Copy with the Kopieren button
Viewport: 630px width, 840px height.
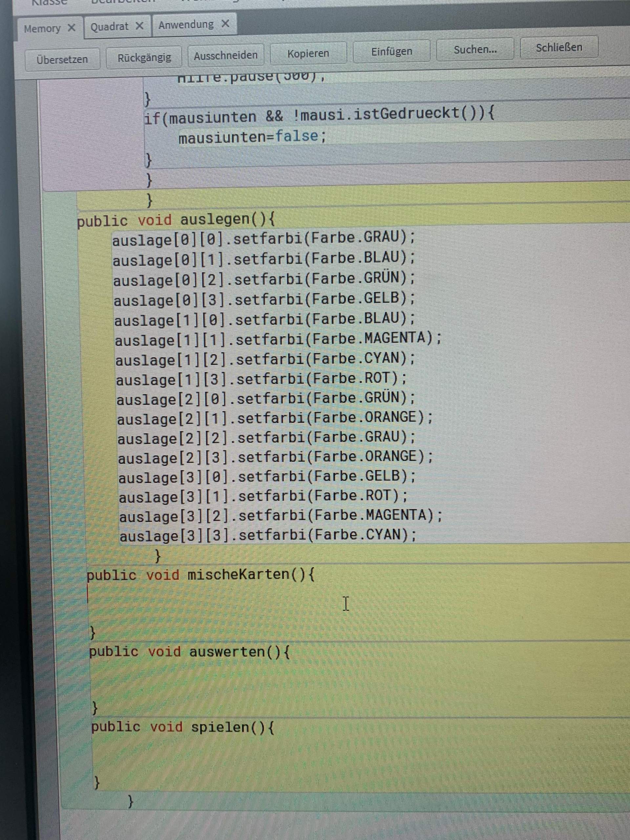point(308,53)
